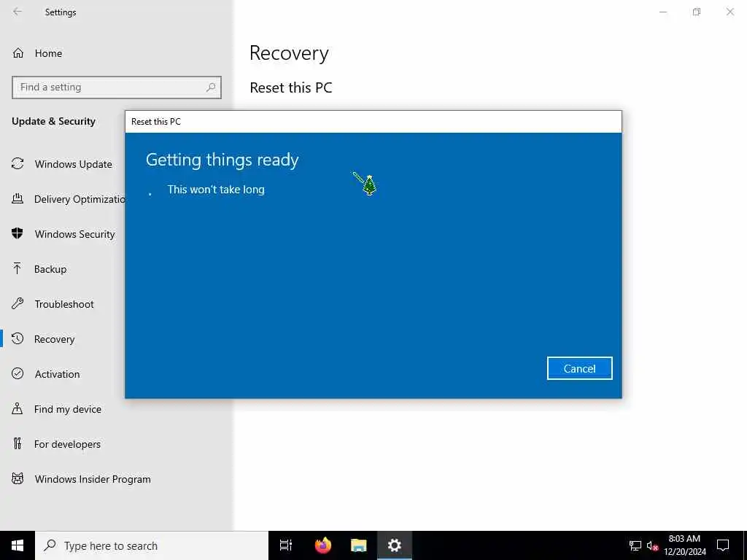Click the network icon in system tray
This screenshot has width=747, height=560.
(x=635, y=545)
